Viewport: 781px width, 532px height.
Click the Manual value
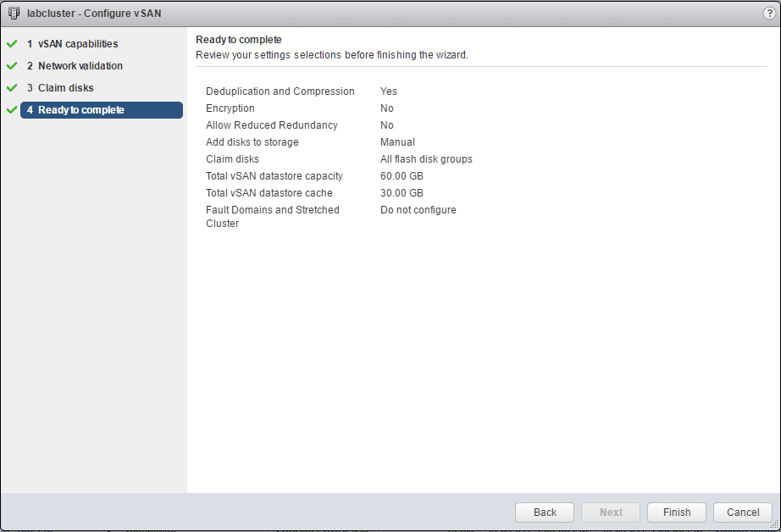(397, 142)
